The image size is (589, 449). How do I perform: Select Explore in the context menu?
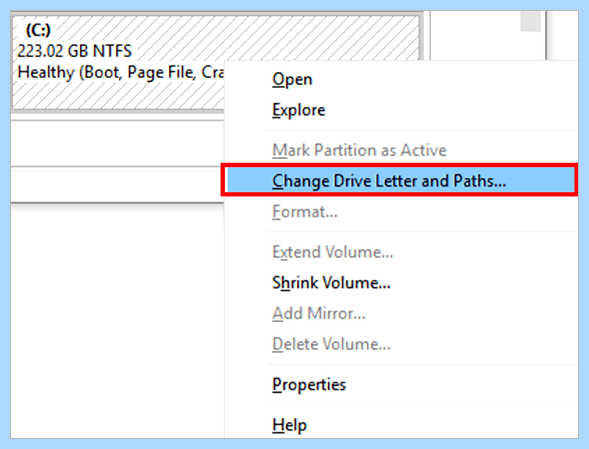point(401,110)
